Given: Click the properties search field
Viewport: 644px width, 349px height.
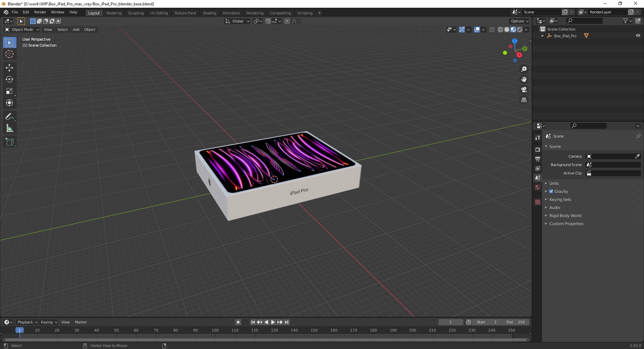Looking at the screenshot, I should [589, 126].
